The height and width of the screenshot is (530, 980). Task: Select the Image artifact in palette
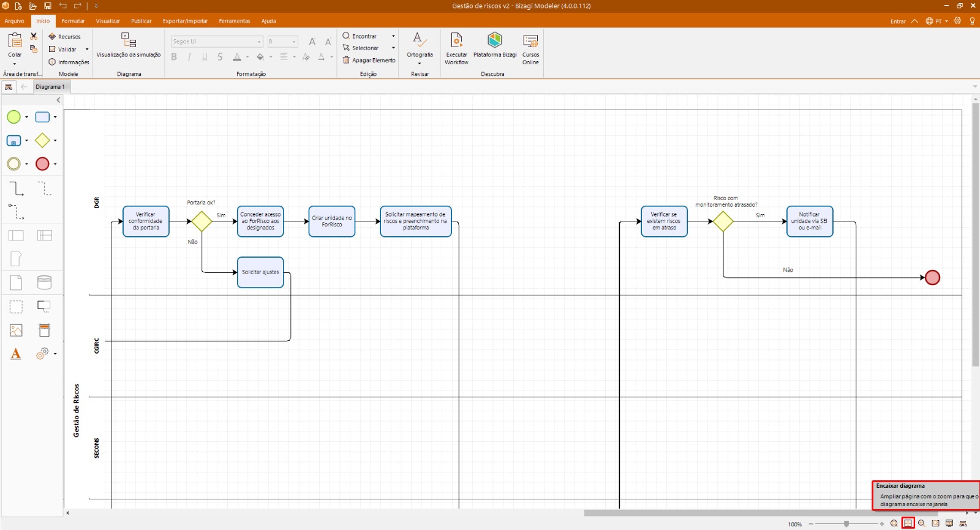[16, 330]
